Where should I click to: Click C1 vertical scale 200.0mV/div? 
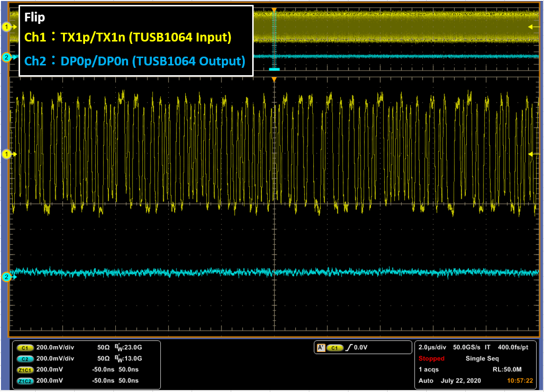point(55,347)
